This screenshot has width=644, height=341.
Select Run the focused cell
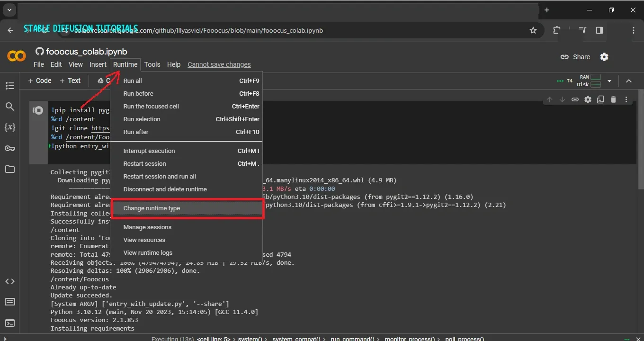pyautogui.click(x=187, y=107)
